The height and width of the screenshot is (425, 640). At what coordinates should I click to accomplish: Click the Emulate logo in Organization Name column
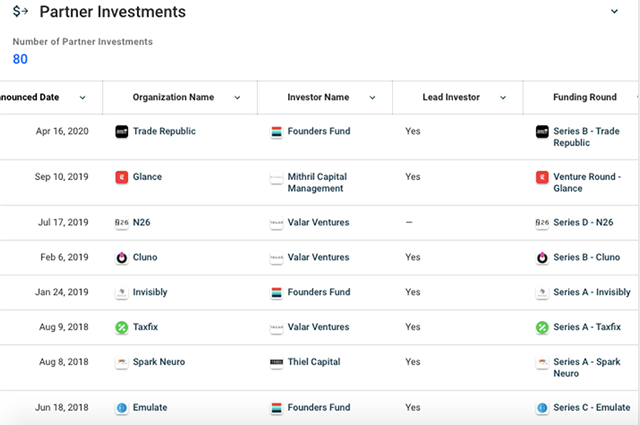[x=122, y=407]
